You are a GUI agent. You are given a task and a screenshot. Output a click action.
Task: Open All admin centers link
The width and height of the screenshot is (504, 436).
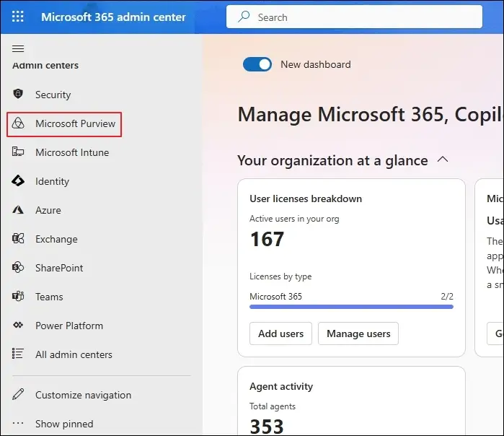74,354
